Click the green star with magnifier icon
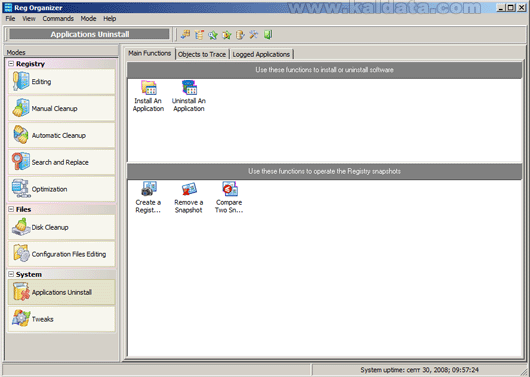530x377 pixels. (x=213, y=34)
